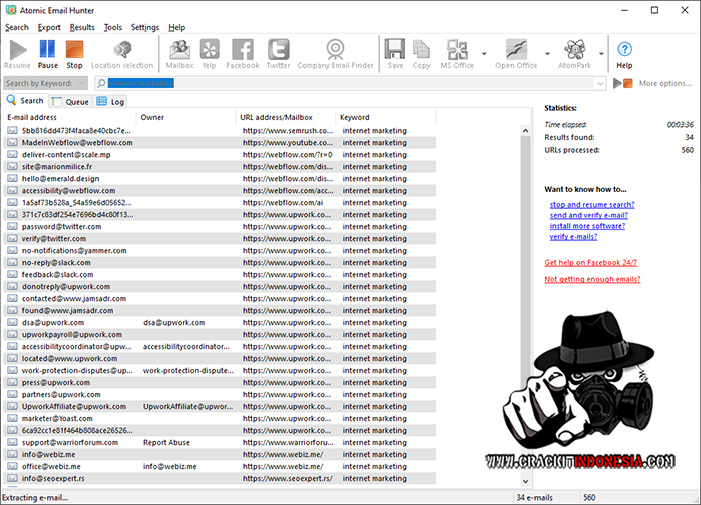Pause the running email search
The width and height of the screenshot is (701, 505).
(x=47, y=53)
